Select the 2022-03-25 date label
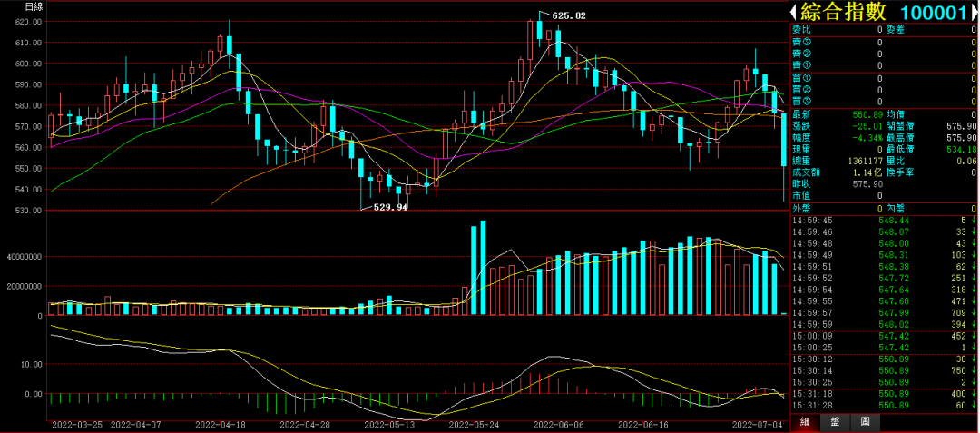The width and height of the screenshot is (980, 433). (77, 424)
